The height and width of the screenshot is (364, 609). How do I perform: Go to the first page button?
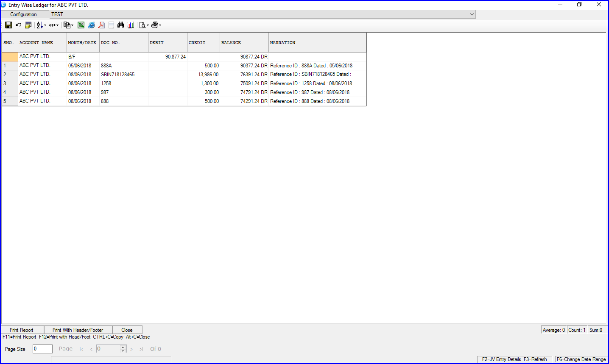click(81, 349)
